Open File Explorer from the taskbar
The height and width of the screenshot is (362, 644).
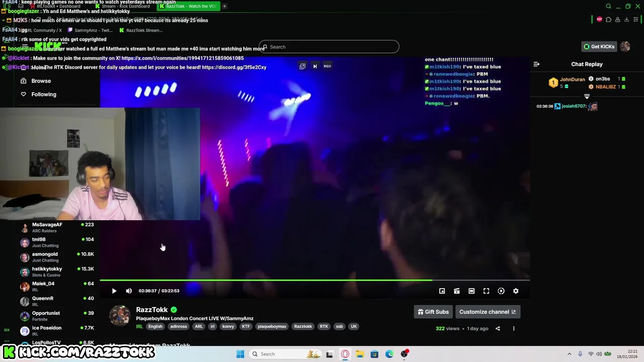coord(360,354)
